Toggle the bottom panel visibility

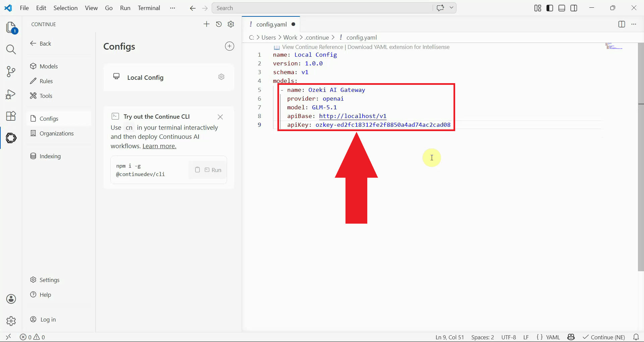click(x=562, y=8)
